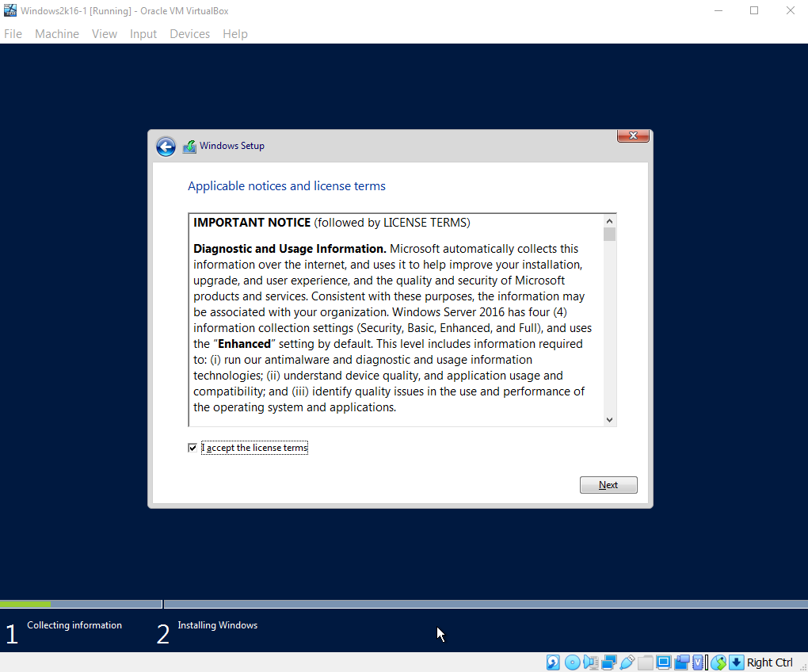Click the IMPORTANT NOTICE heading text

coord(252,223)
